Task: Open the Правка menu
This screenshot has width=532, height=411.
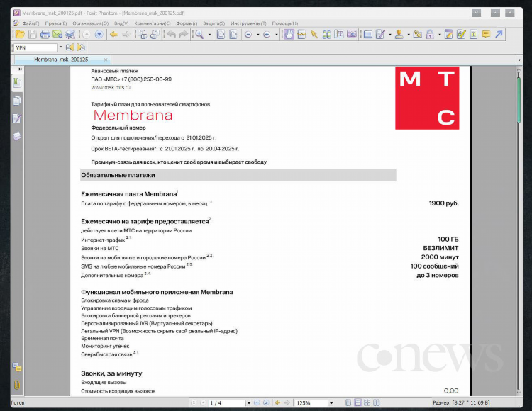Action: click(x=56, y=23)
